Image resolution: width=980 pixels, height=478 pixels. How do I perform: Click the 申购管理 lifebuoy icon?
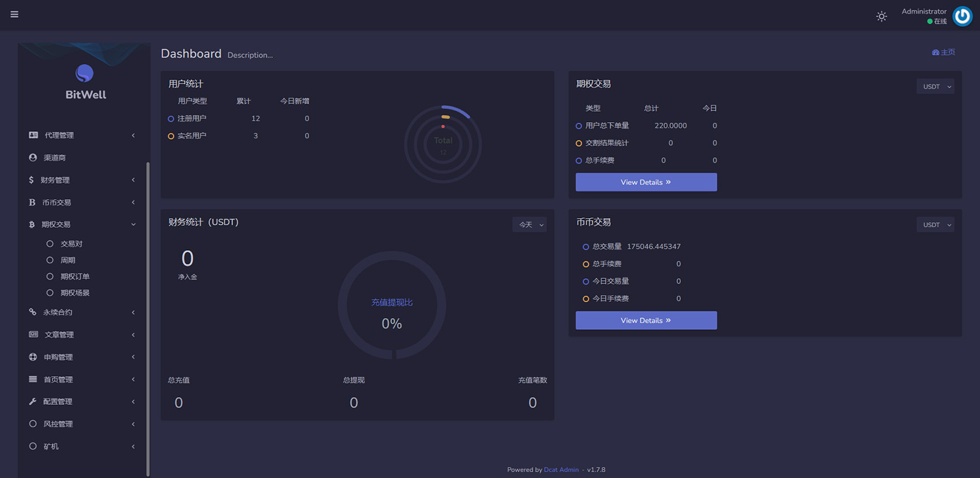[33, 357]
